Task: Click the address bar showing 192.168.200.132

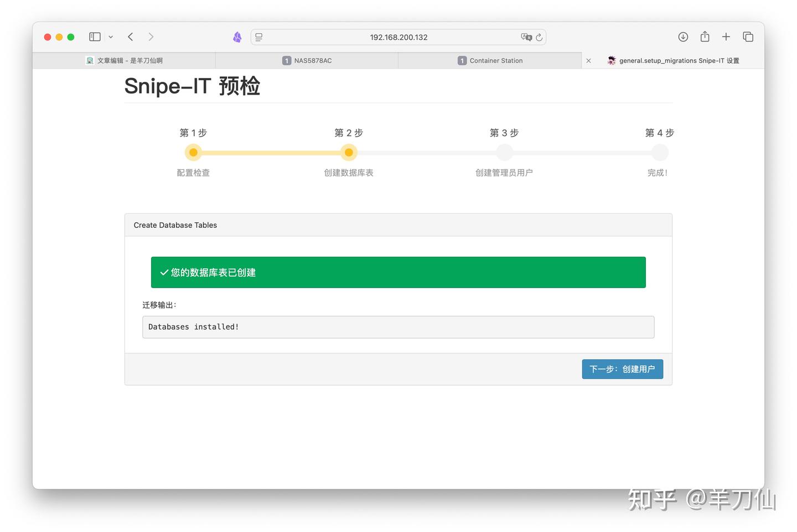Action: [x=398, y=37]
